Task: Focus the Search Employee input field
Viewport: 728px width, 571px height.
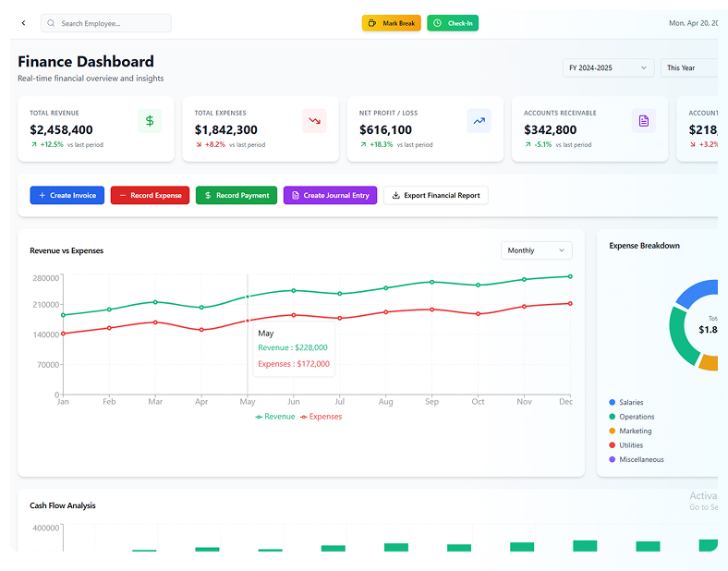Action: (x=113, y=23)
